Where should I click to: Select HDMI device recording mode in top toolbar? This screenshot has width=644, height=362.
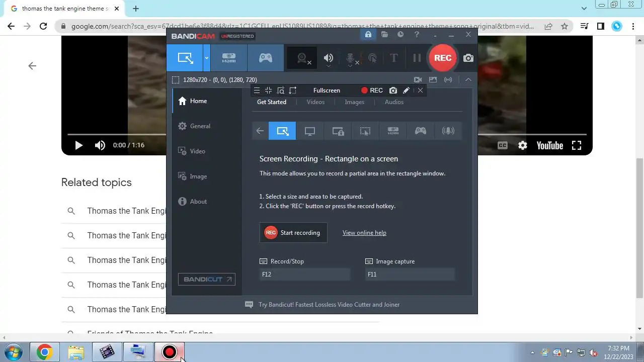[229, 58]
